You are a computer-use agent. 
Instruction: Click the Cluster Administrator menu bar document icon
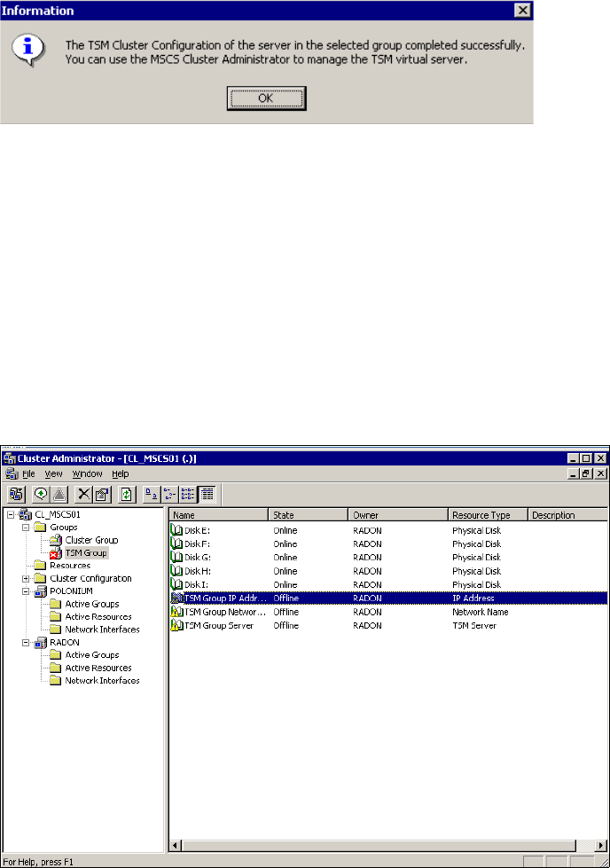(11, 473)
